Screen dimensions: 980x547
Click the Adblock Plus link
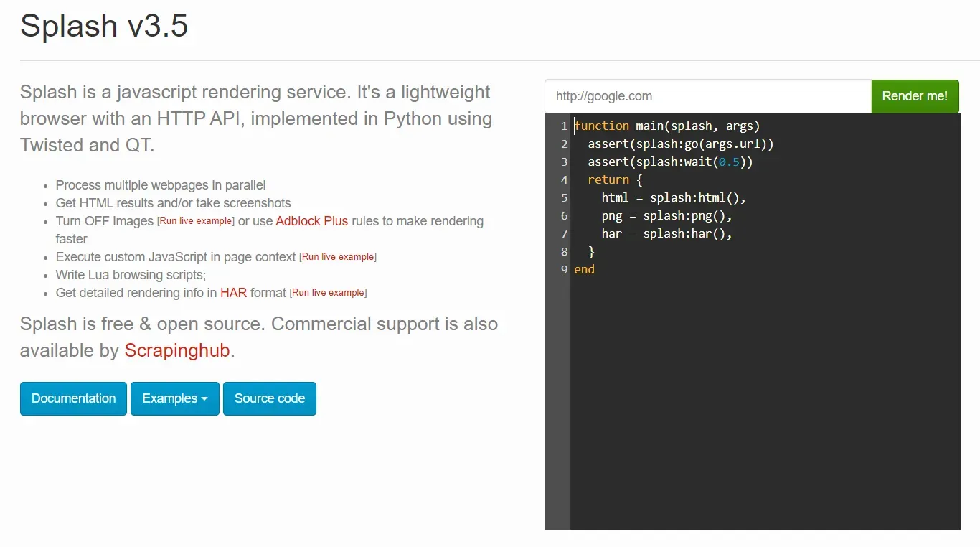pos(311,220)
